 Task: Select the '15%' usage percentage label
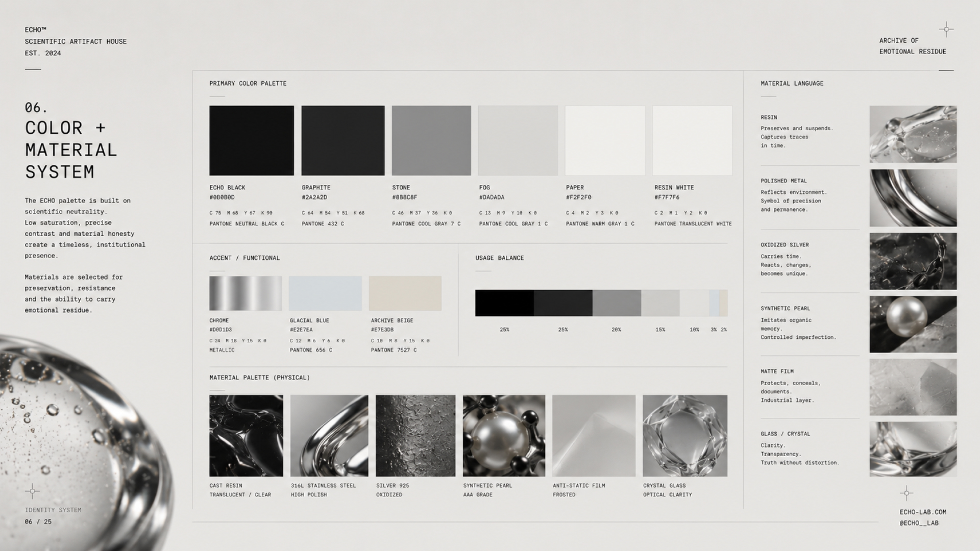pyautogui.click(x=660, y=330)
